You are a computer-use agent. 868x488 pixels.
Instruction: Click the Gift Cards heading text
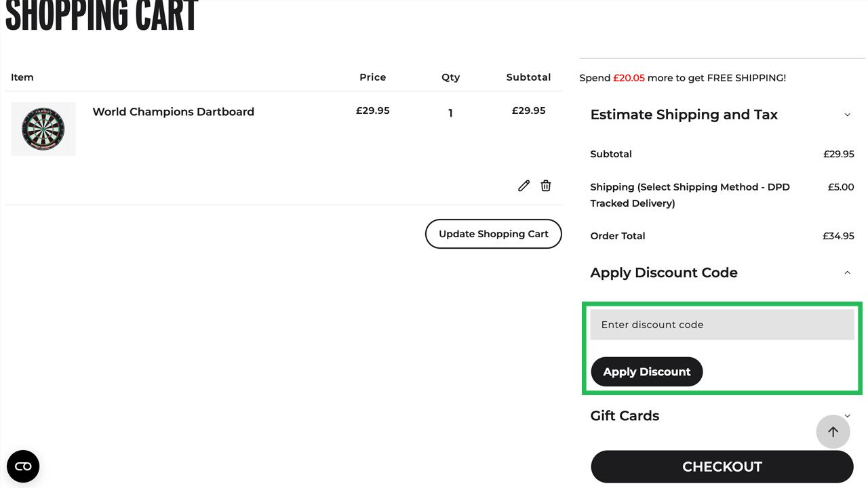625,415
